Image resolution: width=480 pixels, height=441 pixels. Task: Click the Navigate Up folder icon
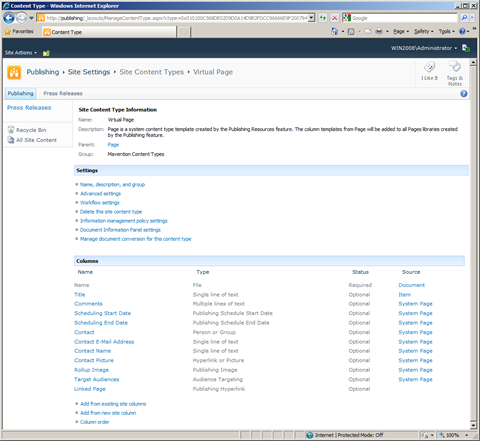tap(46, 53)
